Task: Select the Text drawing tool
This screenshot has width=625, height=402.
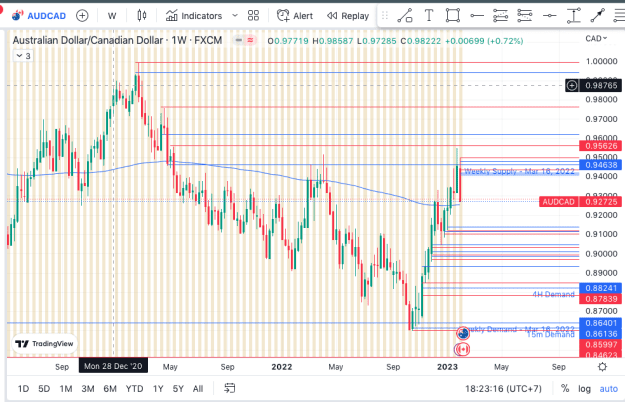Action: point(429,16)
